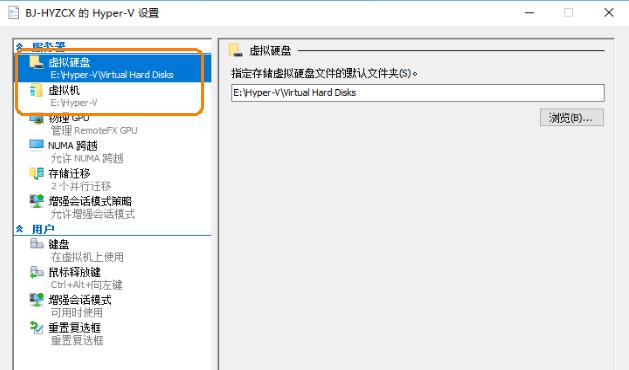Image resolution: width=629 pixels, height=370 pixels.
Task: Click the default virtual hard disk folder field
Action: pos(418,93)
